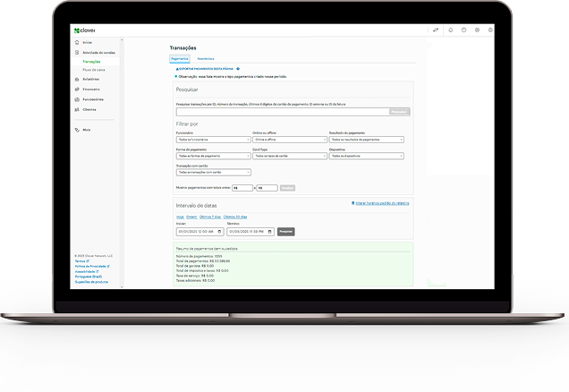569x392 pixels.
Task: Click the Total de pagamentos amount line
Action: point(203,261)
